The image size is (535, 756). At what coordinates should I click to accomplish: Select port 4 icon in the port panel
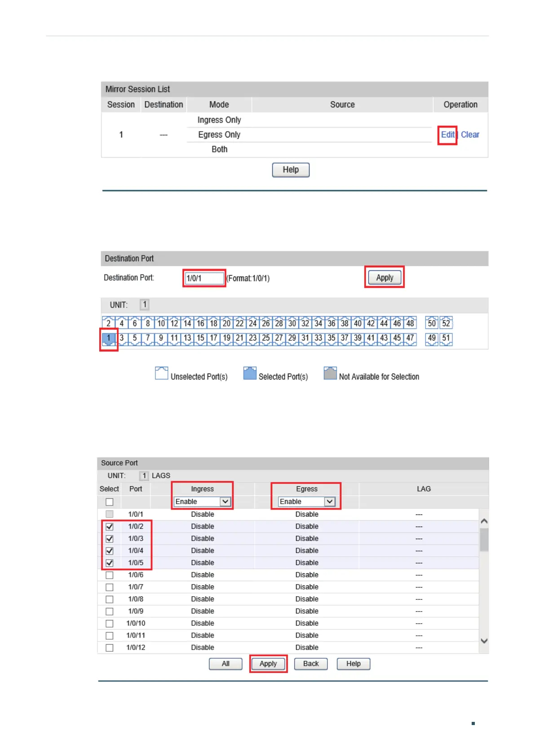tap(122, 323)
